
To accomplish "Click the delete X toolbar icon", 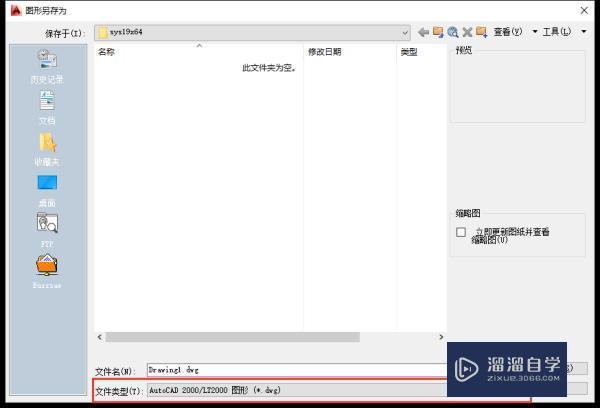I will 467,32.
